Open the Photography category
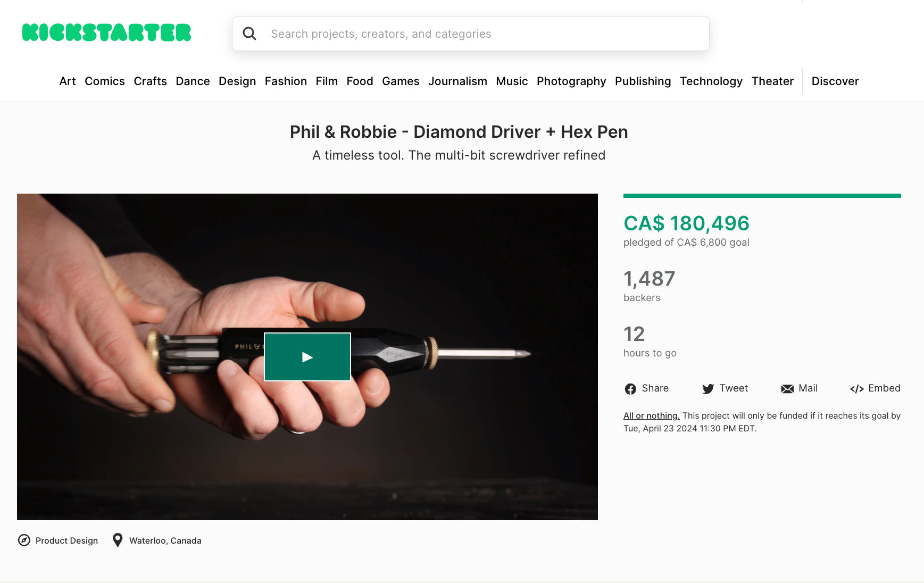This screenshot has height=583, width=924. coord(571,81)
